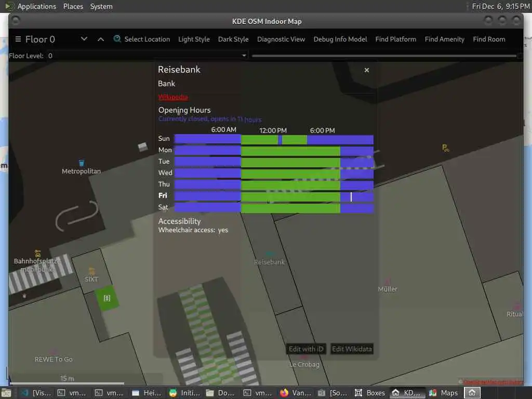
Task: Switch to Firefox Van... taskbar entry
Action: (x=296, y=393)
